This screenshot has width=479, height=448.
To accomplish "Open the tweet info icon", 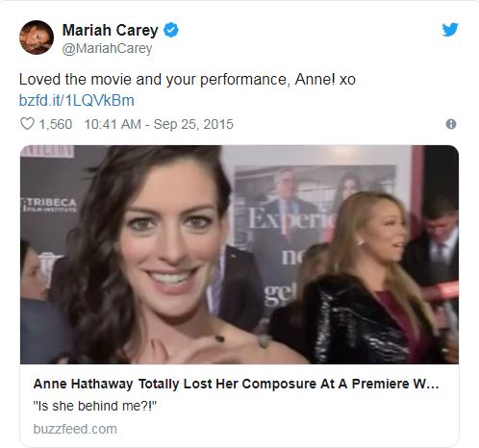I will pyautogui.click(x=451, y=124).
